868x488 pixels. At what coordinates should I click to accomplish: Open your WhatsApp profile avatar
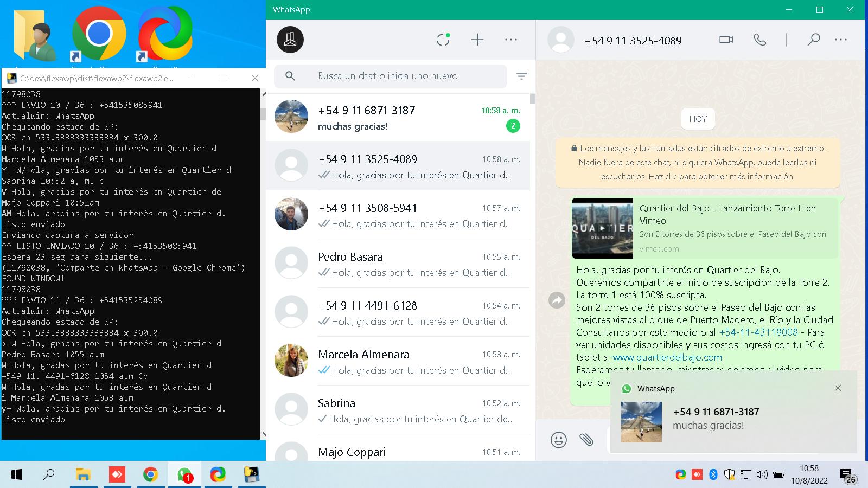tap(290, 40)
